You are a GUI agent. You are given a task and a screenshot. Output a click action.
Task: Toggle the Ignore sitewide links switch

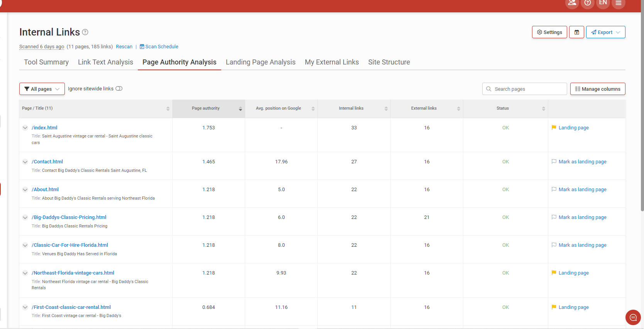click(119, 88)
